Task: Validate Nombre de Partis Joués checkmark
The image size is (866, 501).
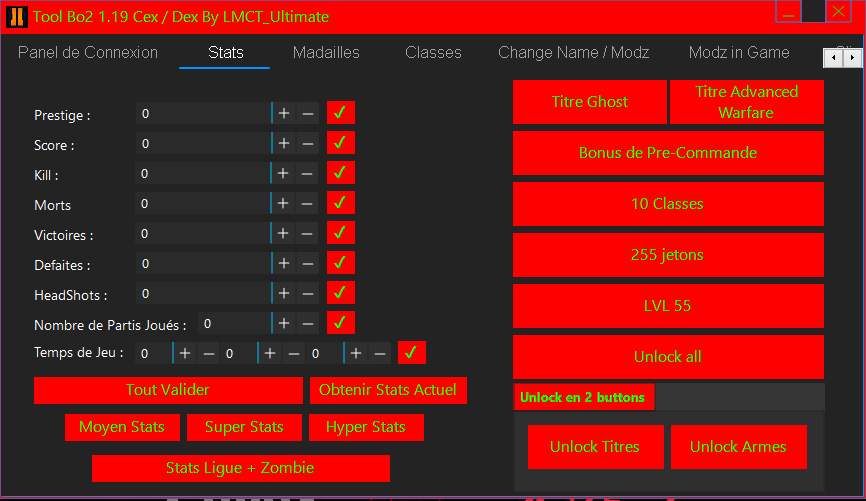Action: [x=340, y=322]
